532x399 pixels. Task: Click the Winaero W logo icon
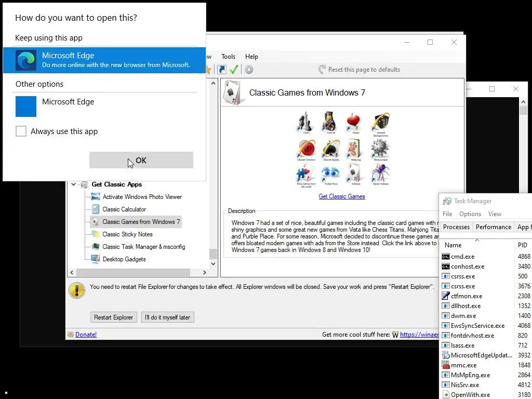[395, 335]
